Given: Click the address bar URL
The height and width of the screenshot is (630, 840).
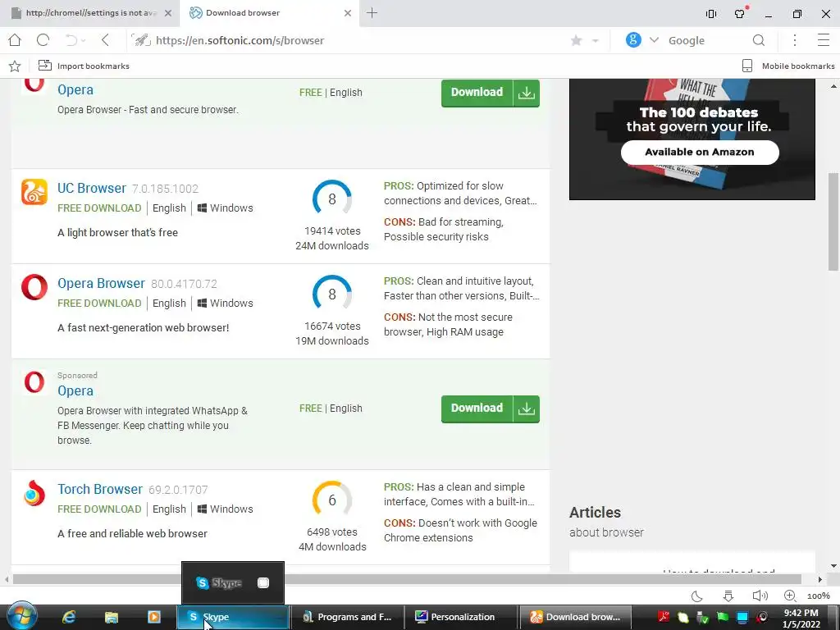Looking at the screenshot, I should point(240,41).
